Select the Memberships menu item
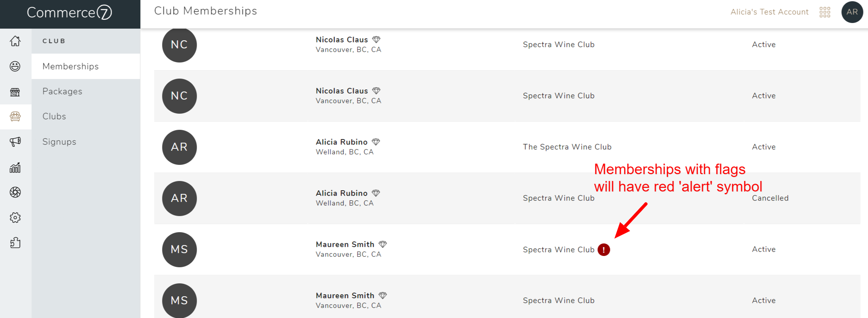The width and height of the screenshot is (868, 318). [x=71, y=67]
